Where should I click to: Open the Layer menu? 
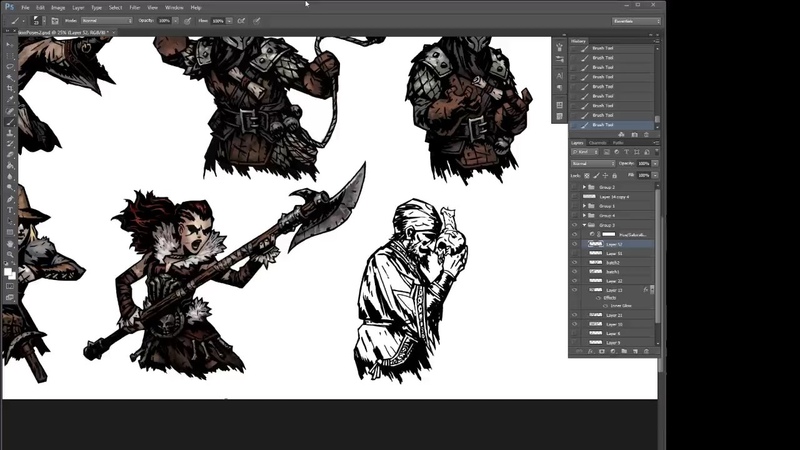(x=78, y=8)
